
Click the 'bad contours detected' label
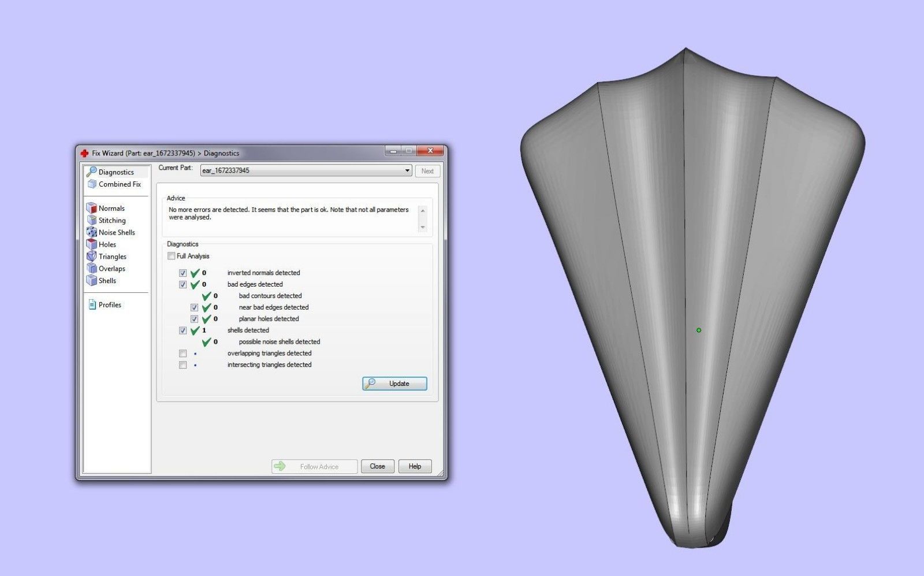tap(270, 296)
